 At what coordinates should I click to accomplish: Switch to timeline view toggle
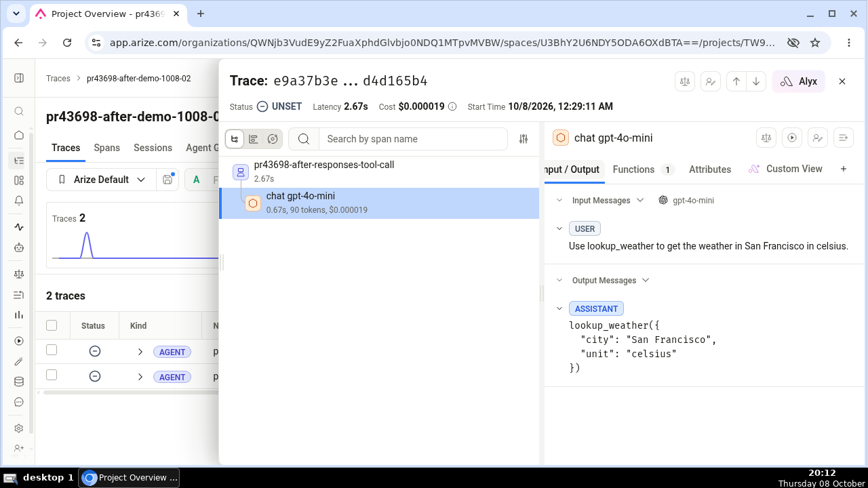[x=254, y=139]
